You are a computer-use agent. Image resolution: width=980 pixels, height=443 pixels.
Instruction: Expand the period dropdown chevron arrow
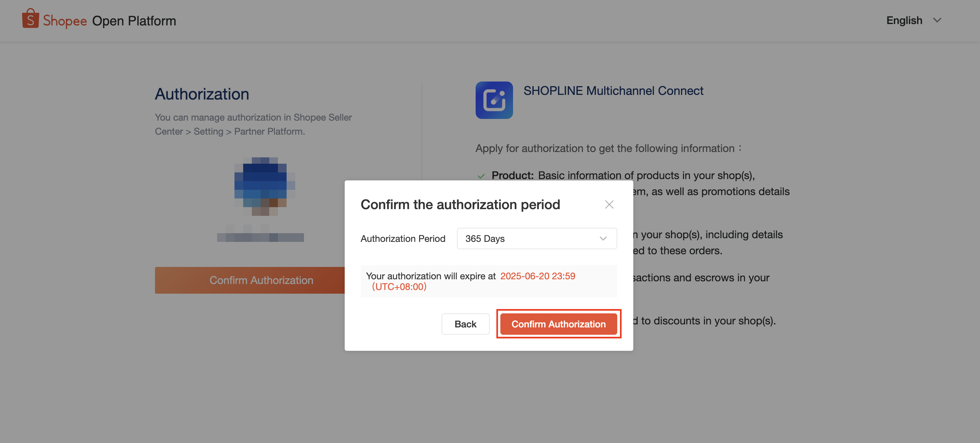(603, 239)
